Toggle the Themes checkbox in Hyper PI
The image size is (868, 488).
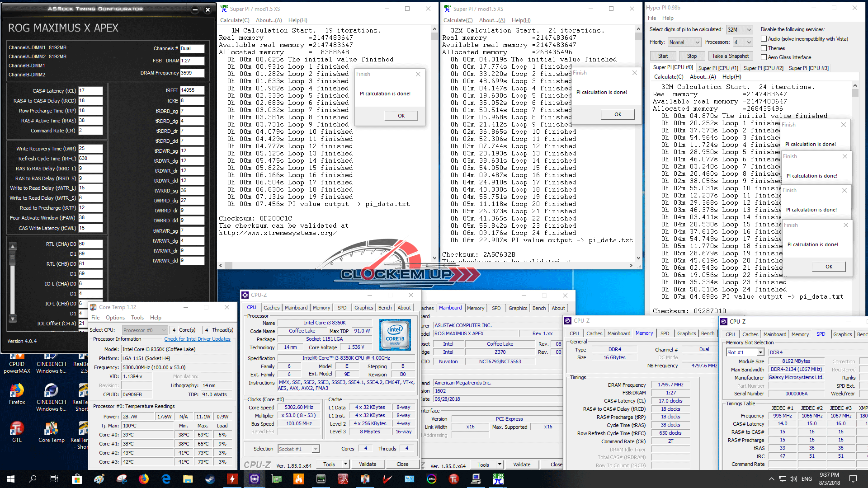[764, 48]
